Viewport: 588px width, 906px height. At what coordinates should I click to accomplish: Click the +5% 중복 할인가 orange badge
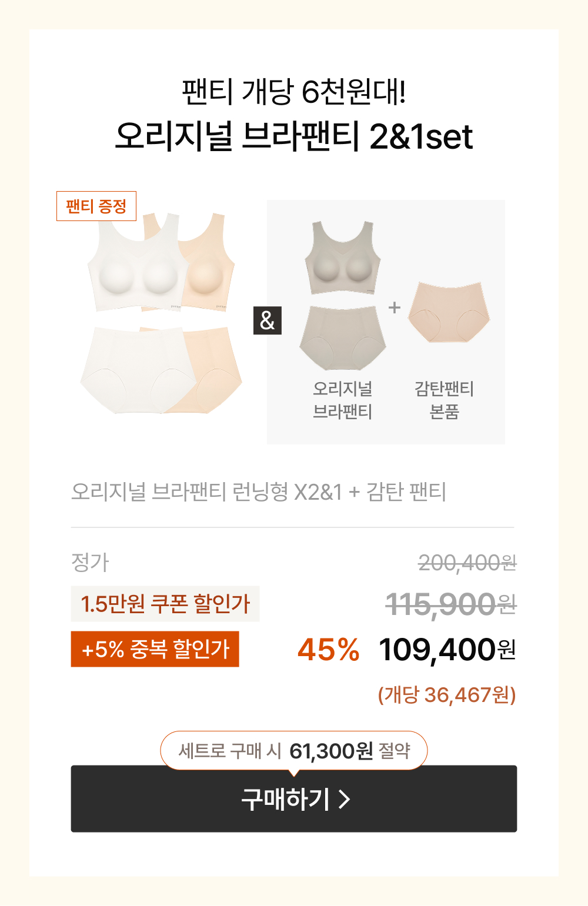155,649
